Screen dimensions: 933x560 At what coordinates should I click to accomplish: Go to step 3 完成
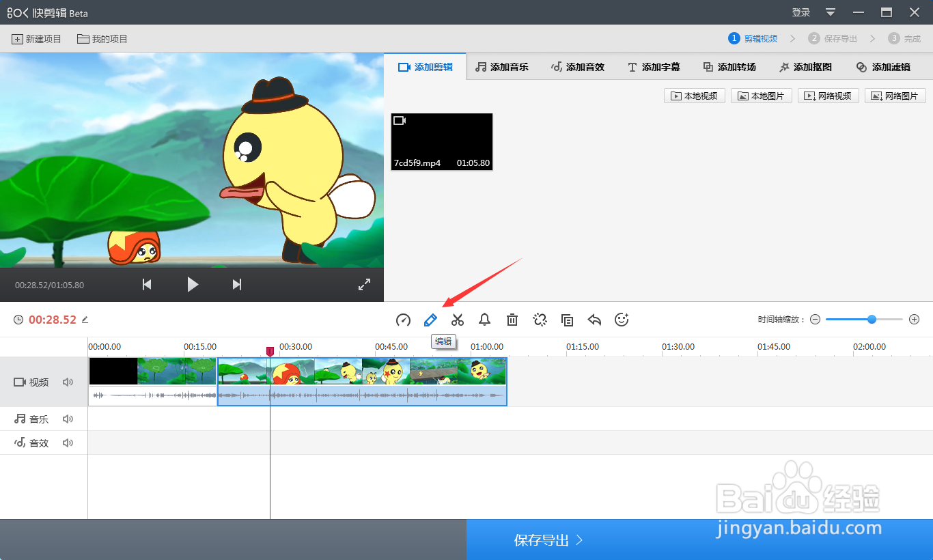[x=905, y=38]
